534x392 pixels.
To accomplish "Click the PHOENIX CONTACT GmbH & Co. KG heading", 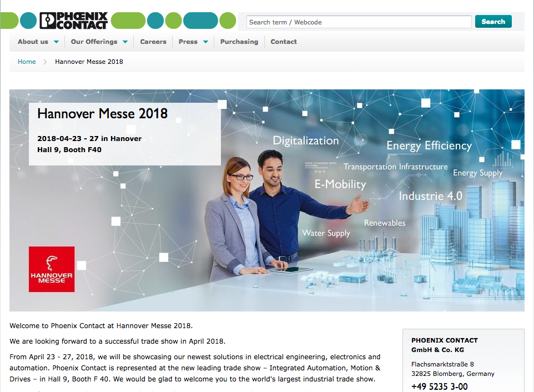I will 445,345.
